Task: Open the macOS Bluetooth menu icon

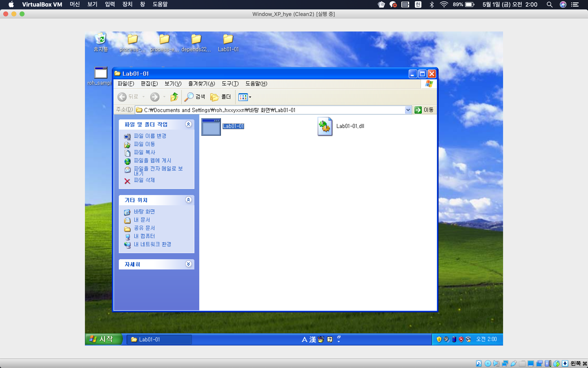Action: 432,5
